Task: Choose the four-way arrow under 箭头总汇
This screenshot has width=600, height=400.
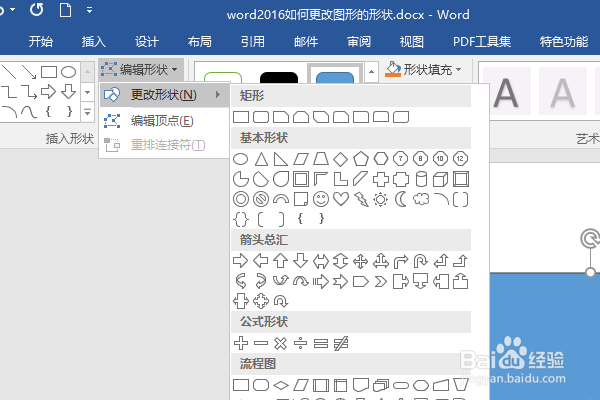Action: 360,261
